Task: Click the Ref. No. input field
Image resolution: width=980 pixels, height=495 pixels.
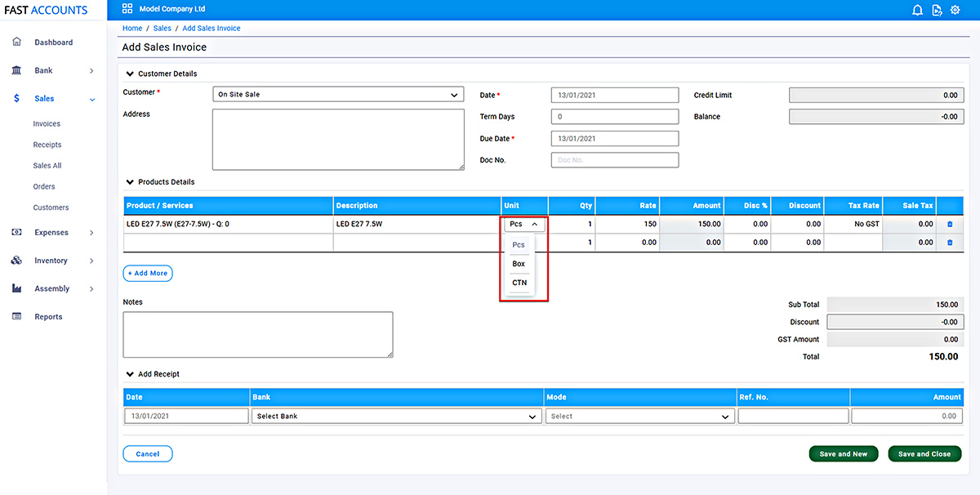Action: coord(793,416)
